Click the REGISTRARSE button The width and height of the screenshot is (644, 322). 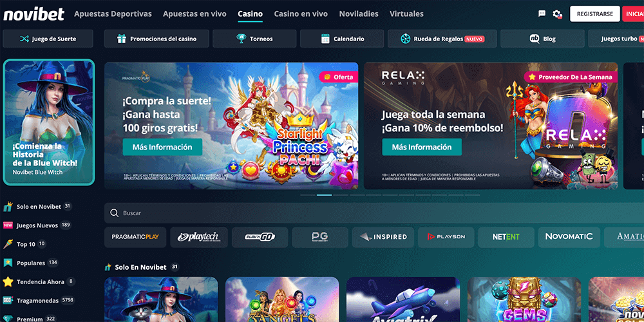[x=594, y=14]
